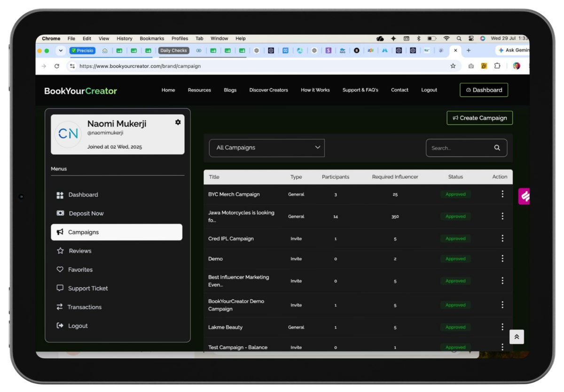The height and width of the screenshot is (392, 564).
Task: Open the Dashboard item in the sidebar
Action: click(x=77, y=195)
